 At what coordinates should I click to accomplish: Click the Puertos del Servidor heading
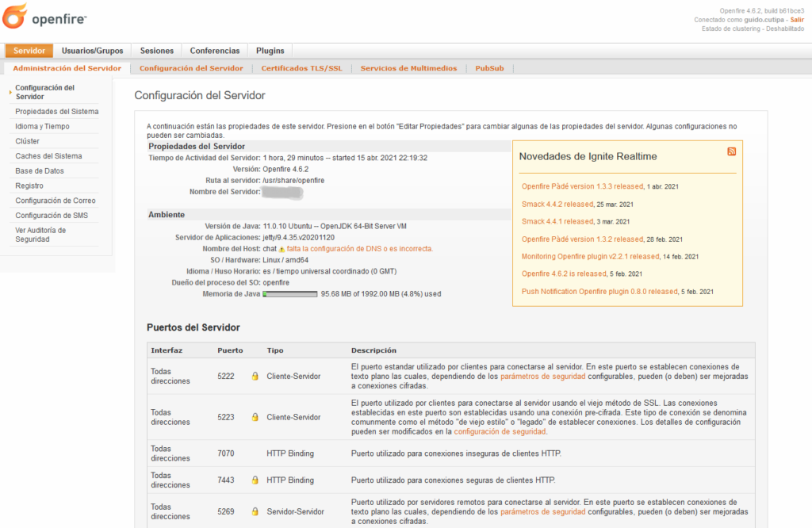(193, 327)
